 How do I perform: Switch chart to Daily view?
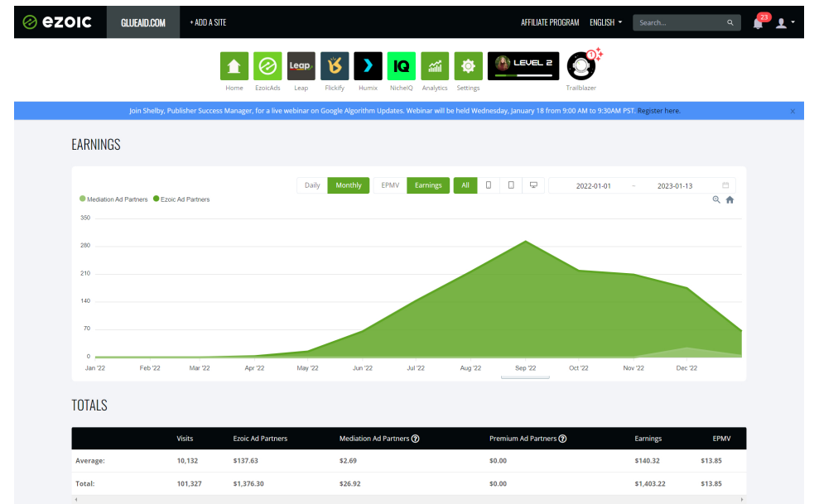click(x=312, y=185)
